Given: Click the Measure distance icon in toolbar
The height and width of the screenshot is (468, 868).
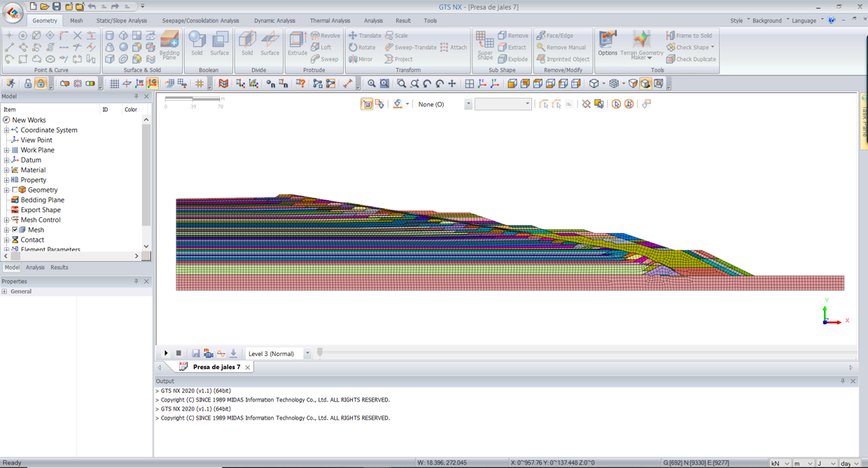Looking at the screenshot, I should tap(348, 83).
